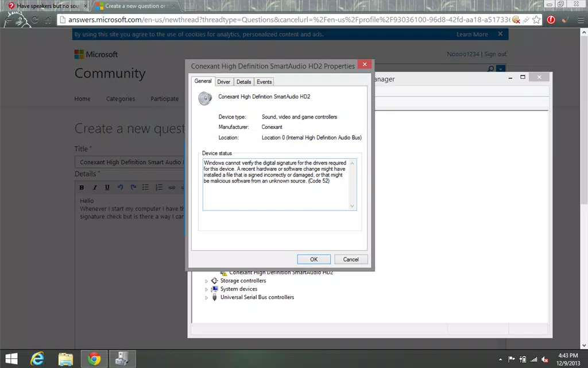Close the Conexant Properties dialog
Viewport: 588px width, 368px height.
pyautogui.click(x=365, y=64)
